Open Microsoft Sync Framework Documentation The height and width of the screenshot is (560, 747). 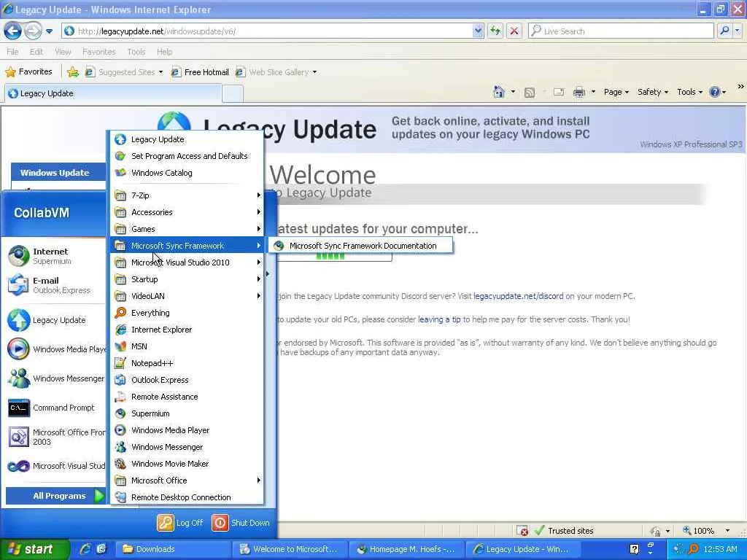[x=360, y=246]
